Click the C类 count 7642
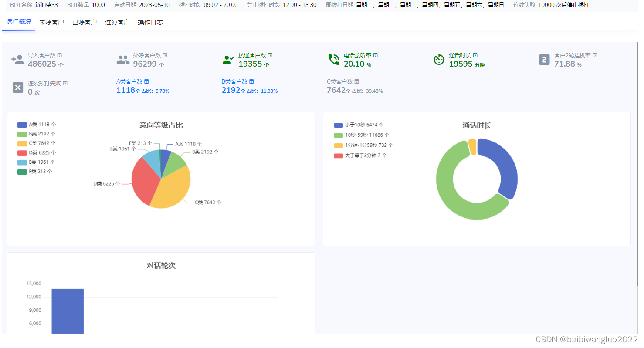 (336, 90)
